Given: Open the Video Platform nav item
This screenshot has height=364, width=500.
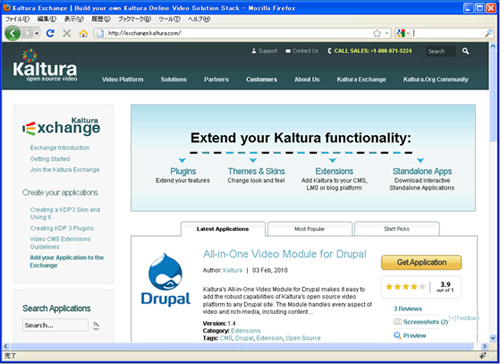Looking at the screenshot, I should 123,79.
